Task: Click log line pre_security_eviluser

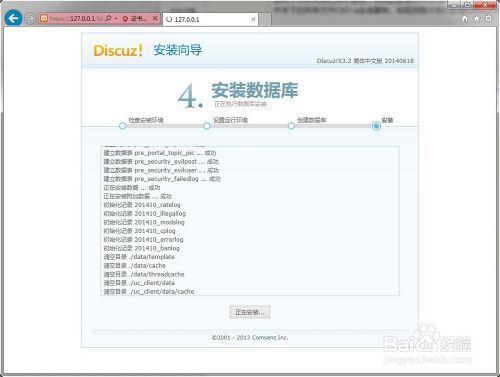Action: pyautogui.click(x=161, y=170)
